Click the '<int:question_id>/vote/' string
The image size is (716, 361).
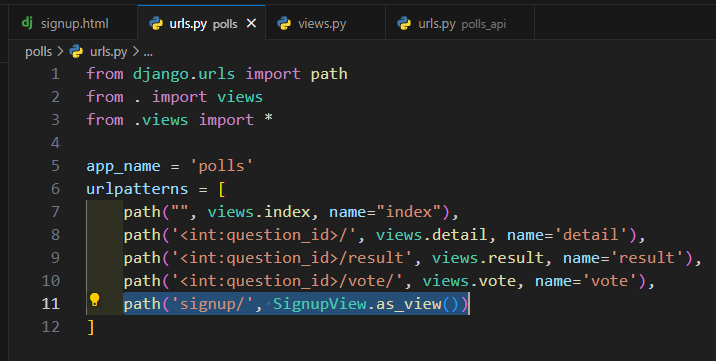pos(287,281)
